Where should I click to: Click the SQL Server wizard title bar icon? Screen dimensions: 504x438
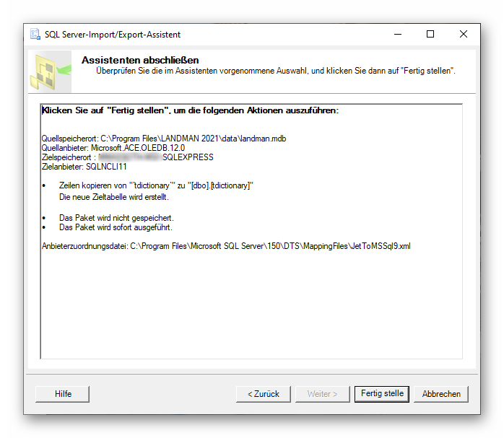(35, 34)
